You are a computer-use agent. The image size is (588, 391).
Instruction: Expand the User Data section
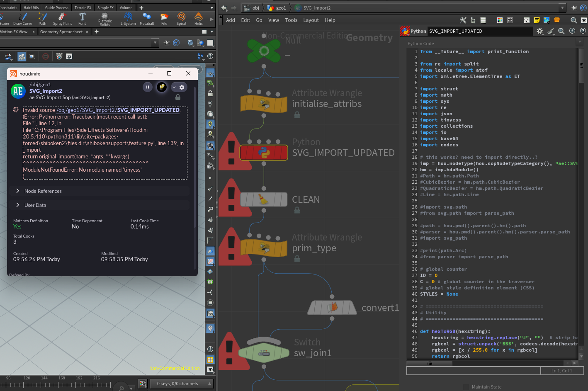pyautogui.click(x=35, y=205)
